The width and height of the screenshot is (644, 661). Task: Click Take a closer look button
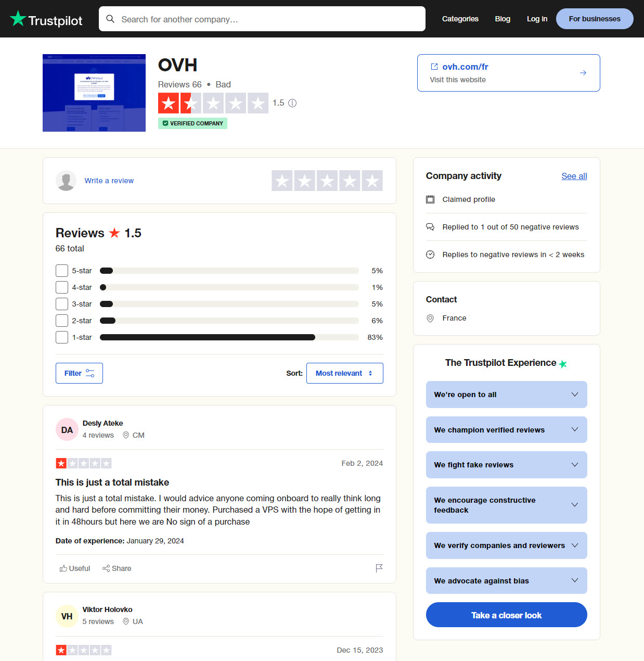click(507, 615)
